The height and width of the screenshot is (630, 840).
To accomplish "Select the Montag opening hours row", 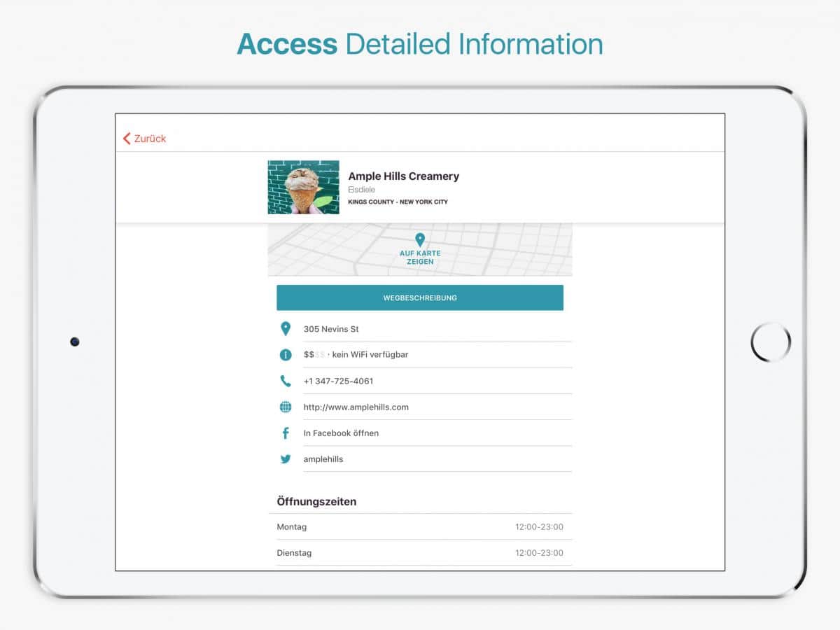I will tap(420, 527).
